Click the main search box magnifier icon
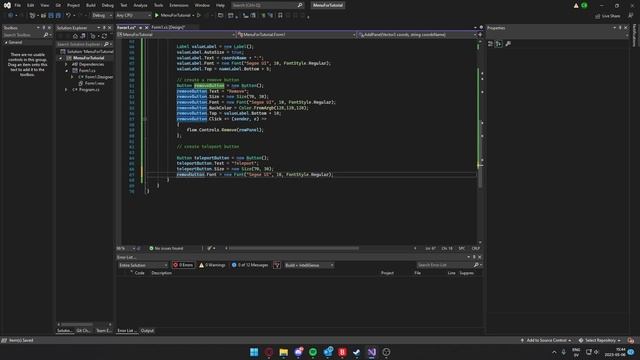 pos(300,5)
